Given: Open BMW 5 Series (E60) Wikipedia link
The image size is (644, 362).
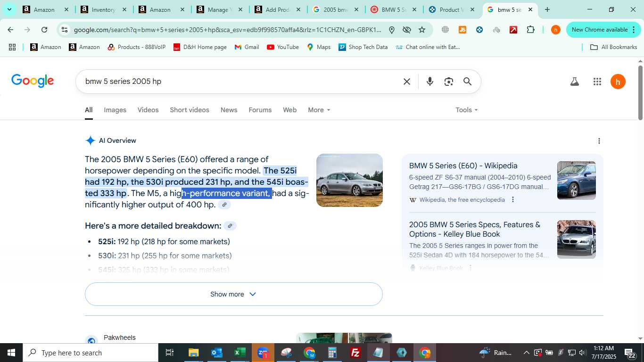Looking at the screenshot, I should pos(463,166).
